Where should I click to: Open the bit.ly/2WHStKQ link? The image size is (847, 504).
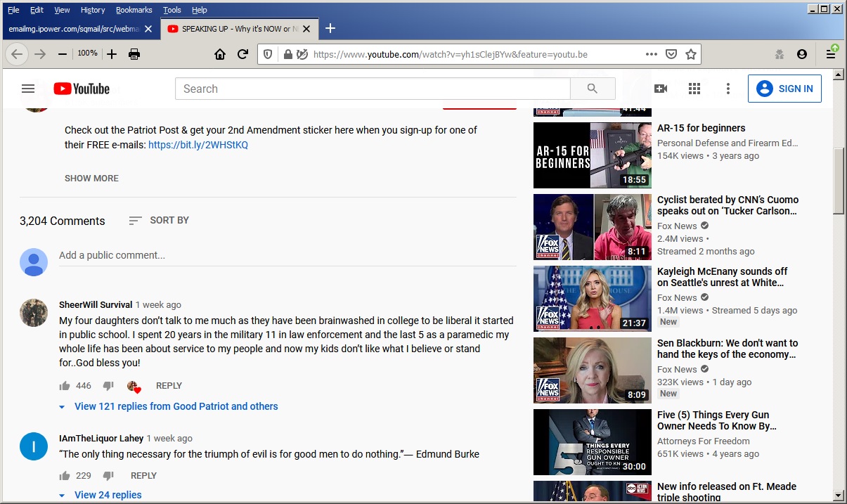click(198, 145)
